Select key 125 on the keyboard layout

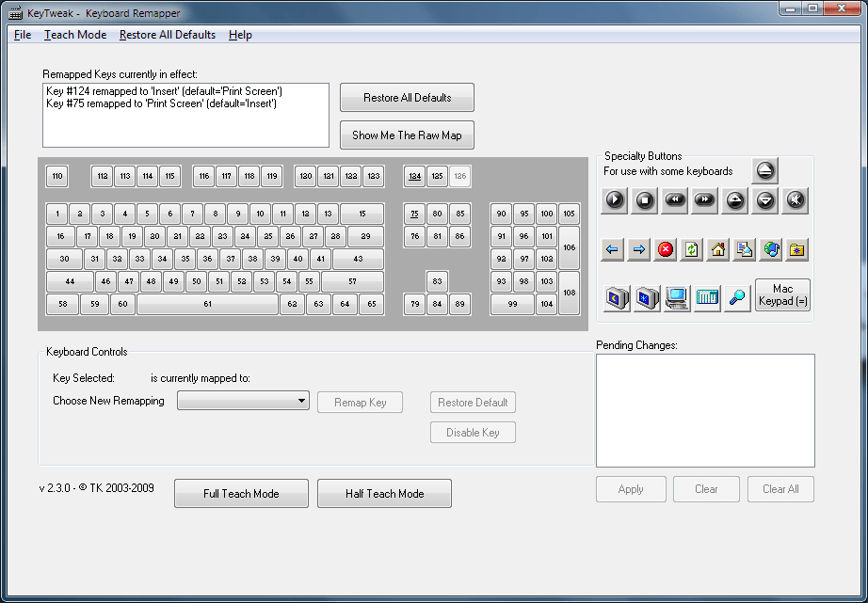point(438,177)
